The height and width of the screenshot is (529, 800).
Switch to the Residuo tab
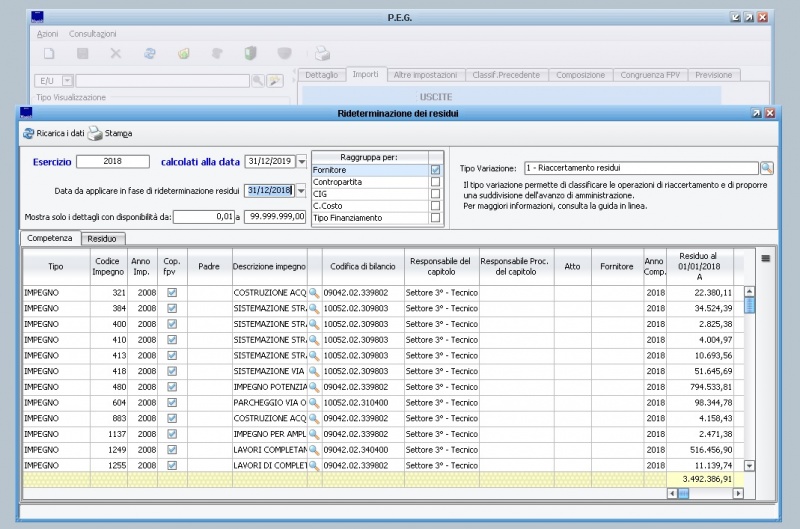(x=101, y=239)
